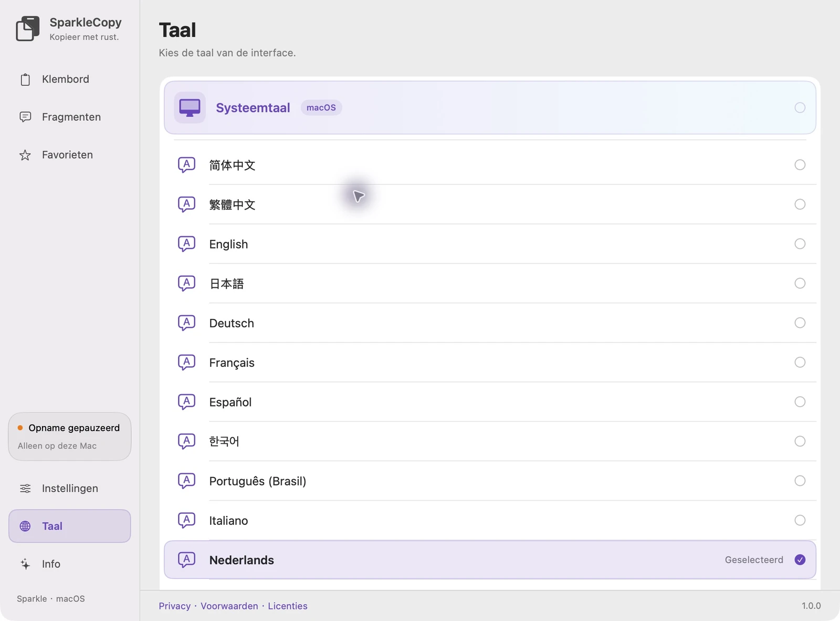This screenshot has height=621, width=840.
Task: Select the 简体中文 radio button
Action: tap(800, 165)
